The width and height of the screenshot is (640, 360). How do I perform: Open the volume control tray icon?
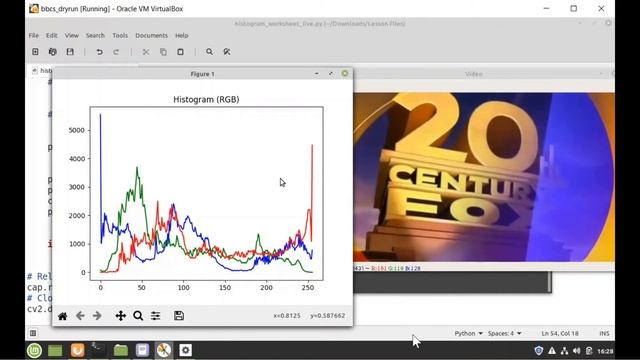point(576,351)
